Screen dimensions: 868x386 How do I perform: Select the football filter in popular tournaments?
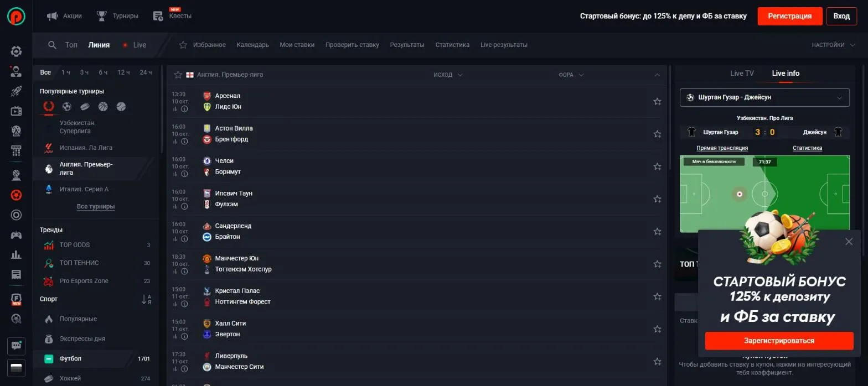coord(67,106)
